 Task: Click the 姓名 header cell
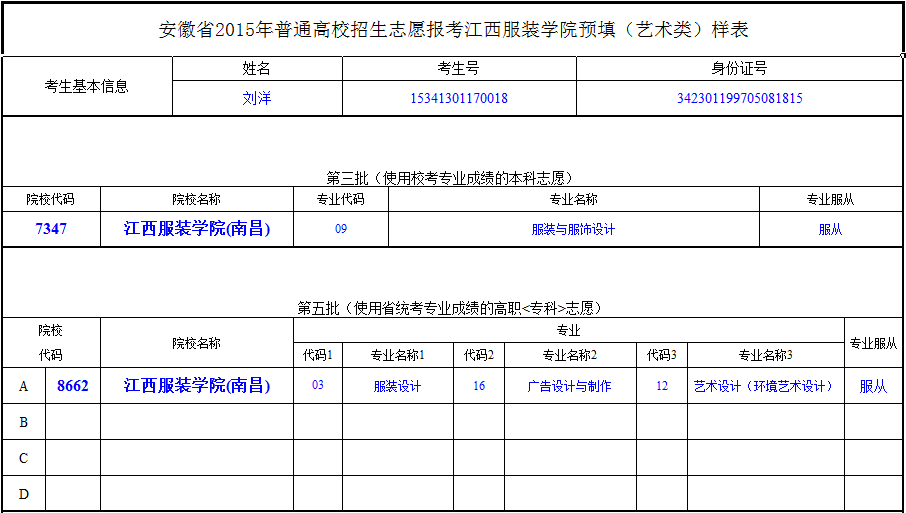click(x=257, y=69)
